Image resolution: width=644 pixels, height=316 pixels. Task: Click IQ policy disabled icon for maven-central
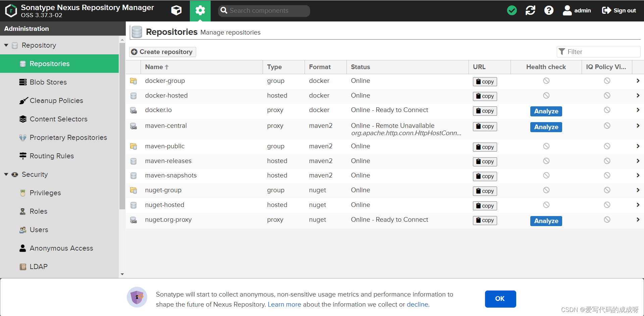point(607,125)
